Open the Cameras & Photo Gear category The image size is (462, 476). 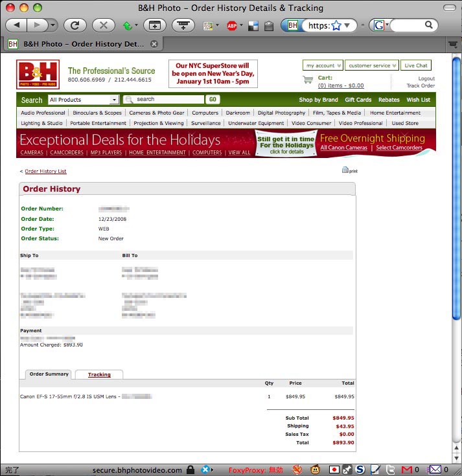coord(156,113)
